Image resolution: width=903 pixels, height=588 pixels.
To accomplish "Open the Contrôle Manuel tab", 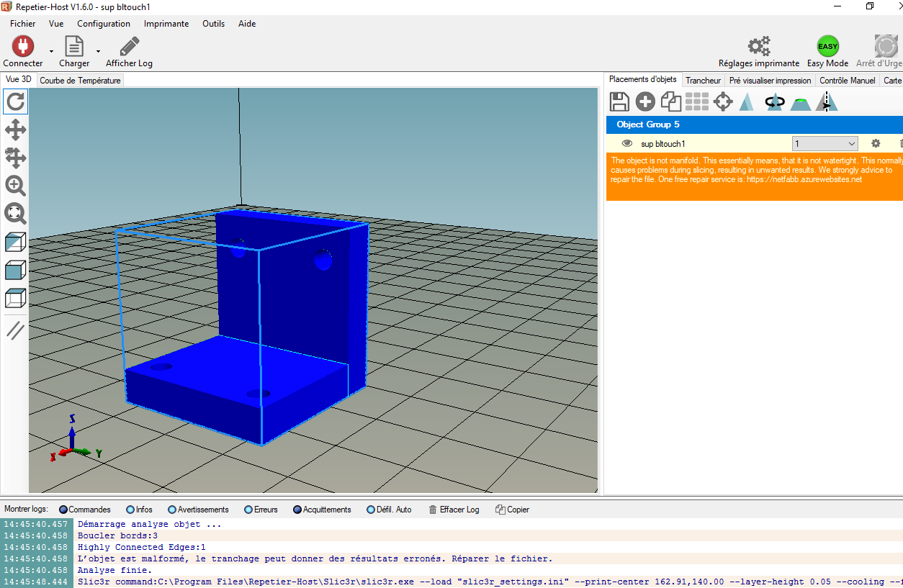I will pos(848,81).
